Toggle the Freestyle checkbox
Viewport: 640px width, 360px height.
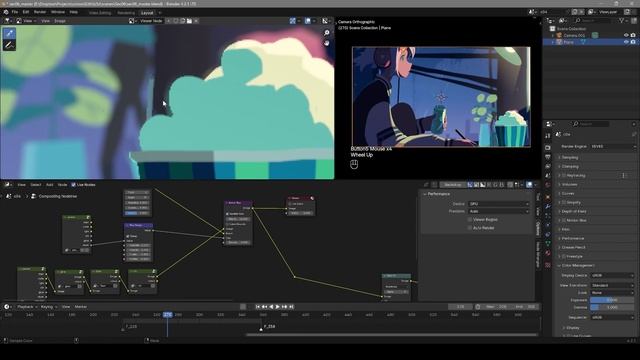[564, 256]
